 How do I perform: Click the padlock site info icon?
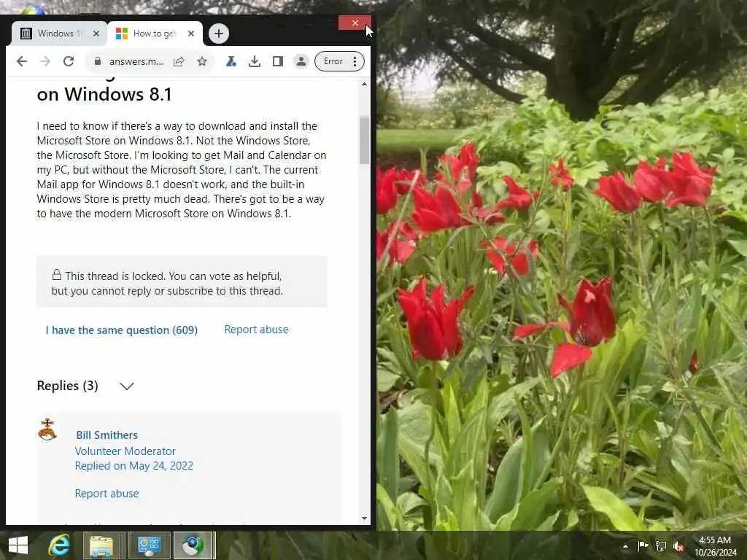coord(98,61)
